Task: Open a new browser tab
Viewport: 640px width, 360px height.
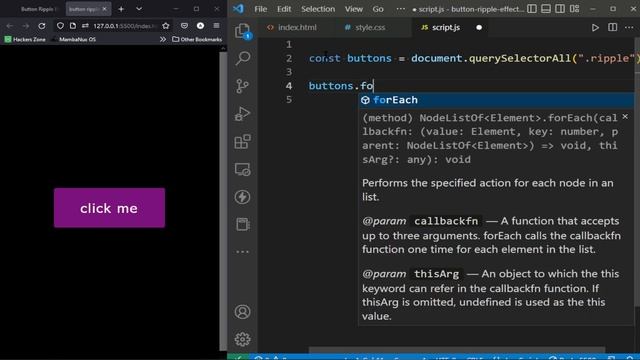Action: (x=121, y=9)
